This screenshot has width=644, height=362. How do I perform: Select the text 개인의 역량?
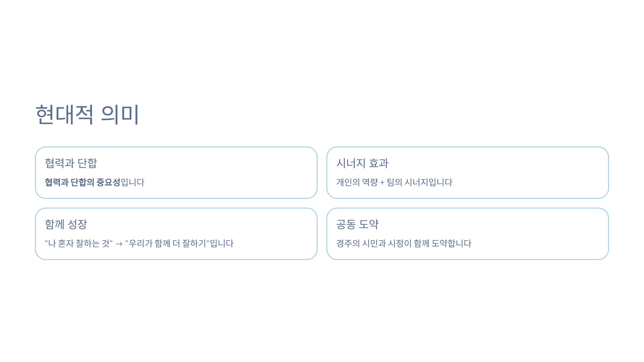coord(357,182)
